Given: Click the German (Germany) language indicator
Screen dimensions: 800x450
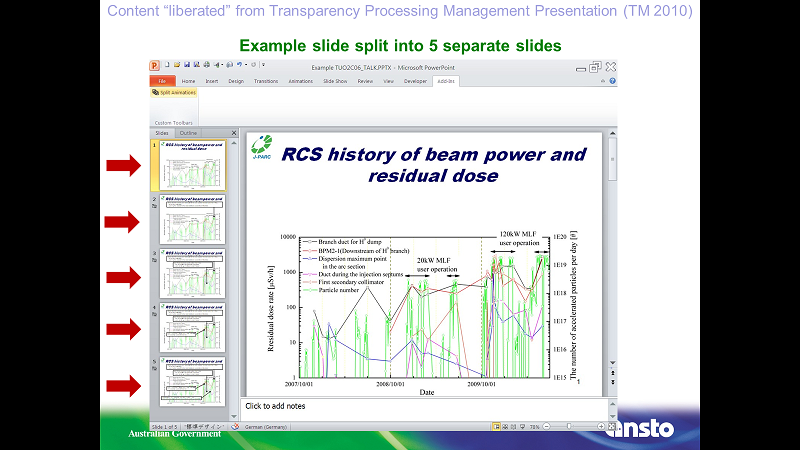Looking at the screenshot, I should pyautogui.click(x=262, y=426).
